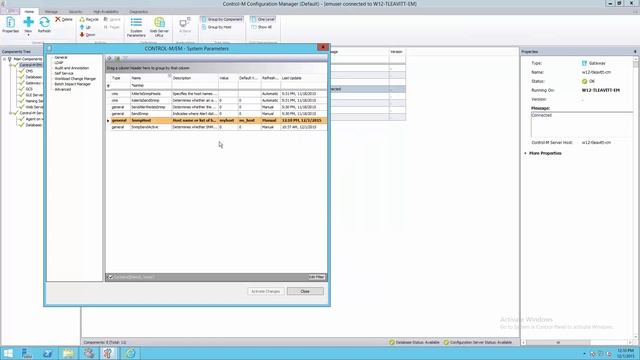Click the Down arrow ribbon button
The image size is (640, 360).
87,35
